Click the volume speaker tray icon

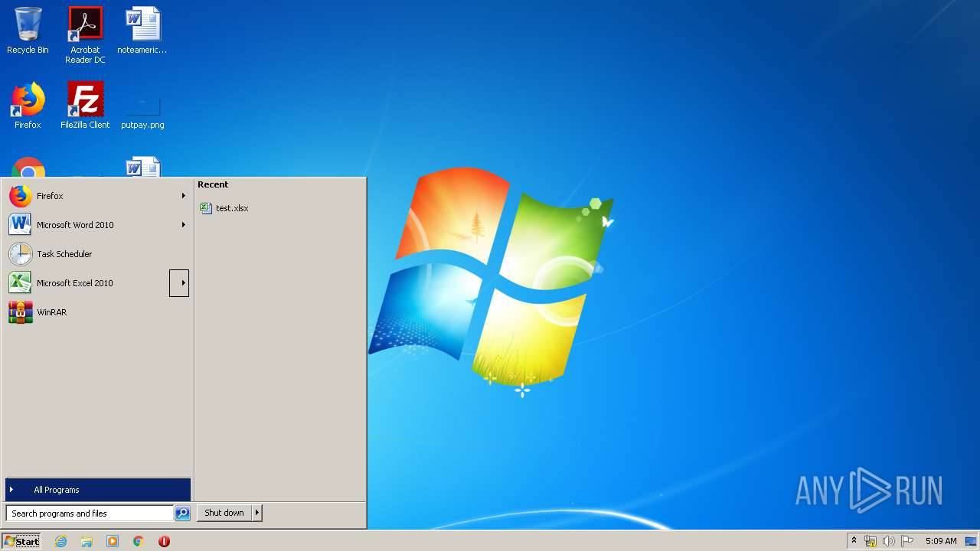[889, 541]
